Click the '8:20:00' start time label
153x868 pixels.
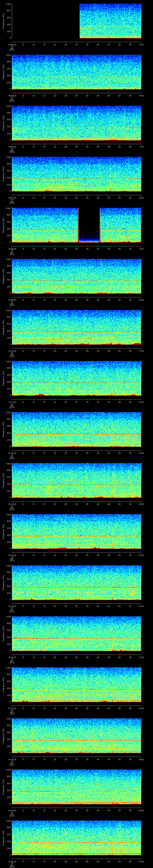point(12,861)
